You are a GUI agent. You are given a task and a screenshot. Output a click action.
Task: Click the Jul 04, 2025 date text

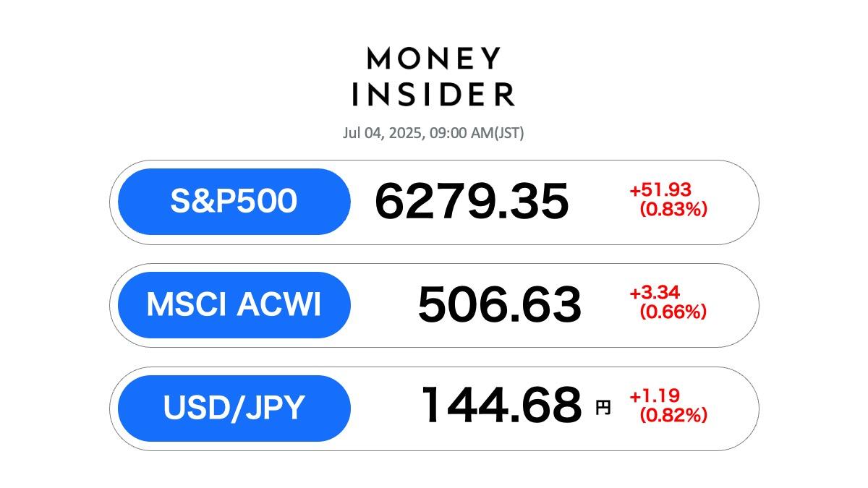click(x=382, y=134)
